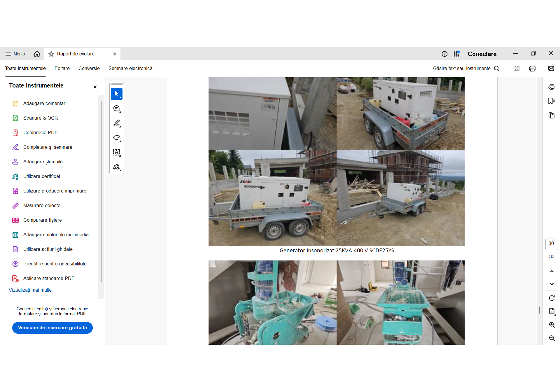Favorite the document with star toggle
560x392 pixels.
[51, 54]
